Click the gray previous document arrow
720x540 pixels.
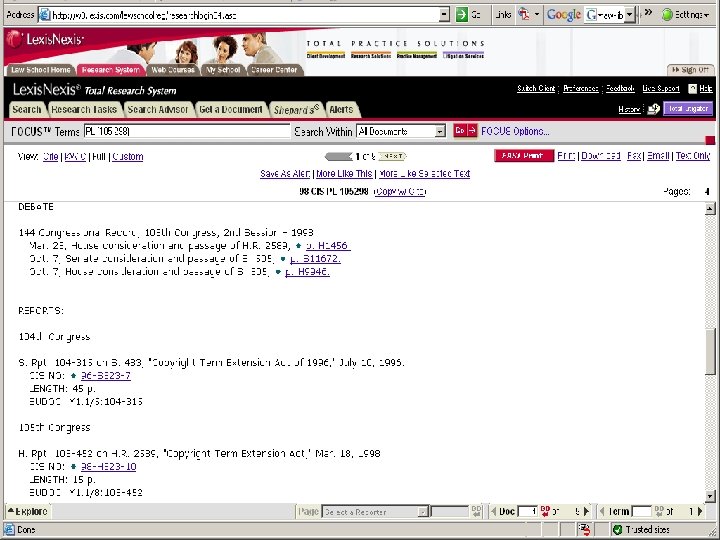(x=338, y=157)
